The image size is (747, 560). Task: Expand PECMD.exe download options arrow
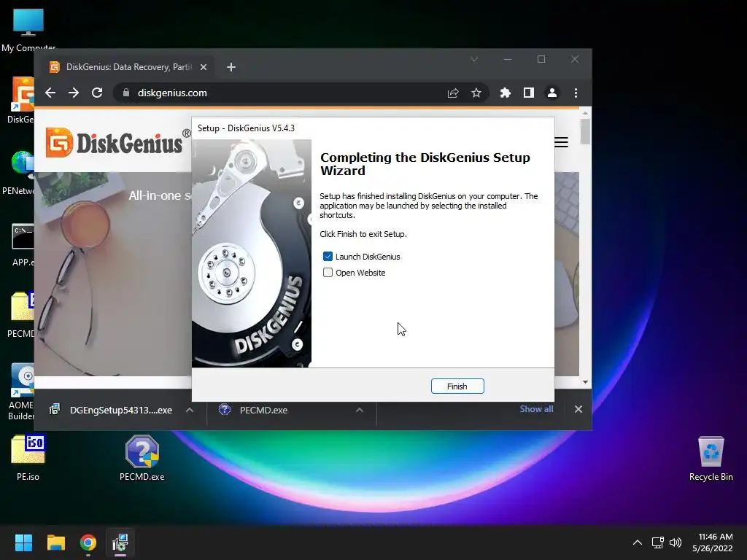tap(360, 410)
